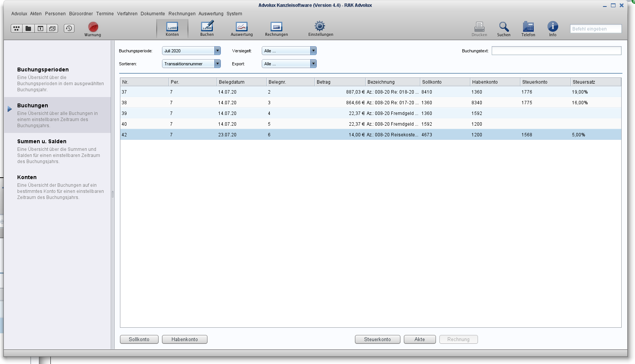This screenshot has width=635, height=364.
Task: Sort by the Steuersatz column header
Action: tap(596, 82)
